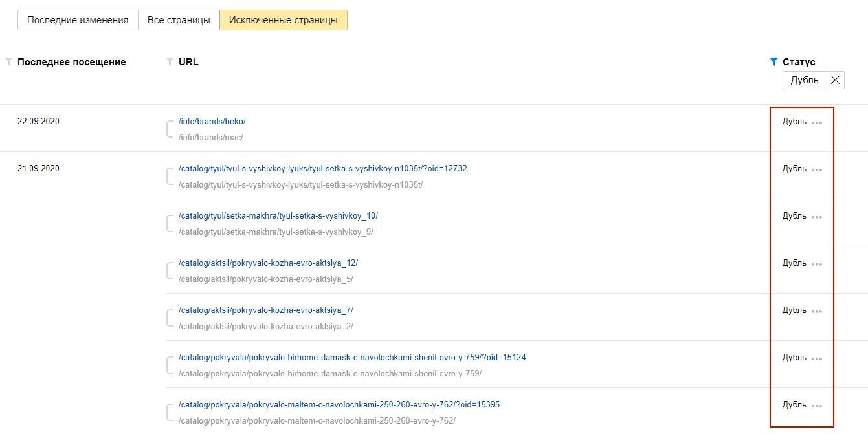This screenshot has width=868, height=434.
Task: Switch to Все страницы tab
Action: pos(179,20)
